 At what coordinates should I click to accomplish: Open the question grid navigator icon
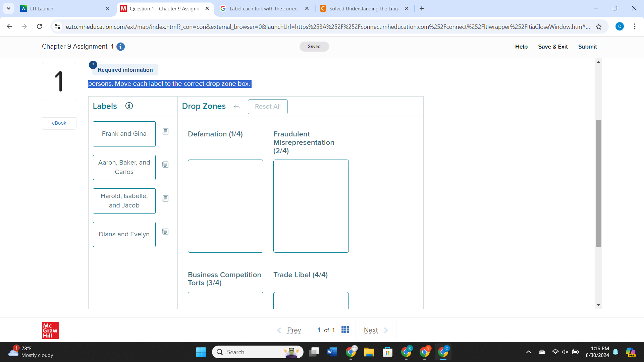coord(345,329)
